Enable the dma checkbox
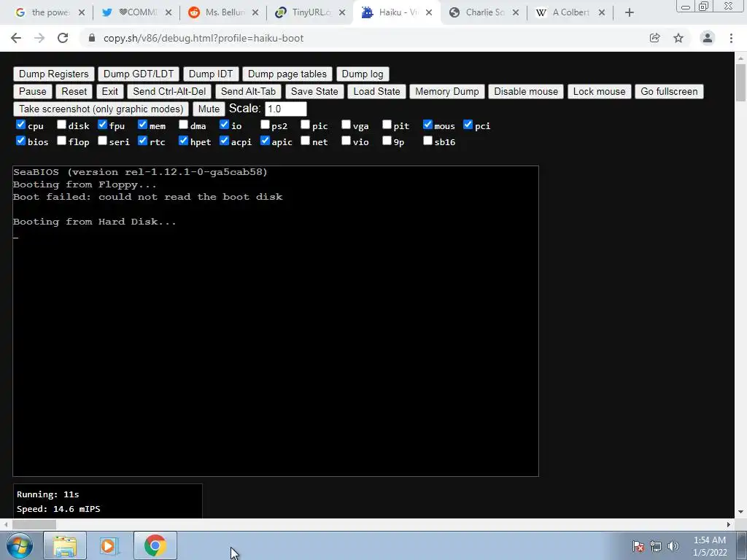The height and width of the screenshot is (560, 747). 183,125
